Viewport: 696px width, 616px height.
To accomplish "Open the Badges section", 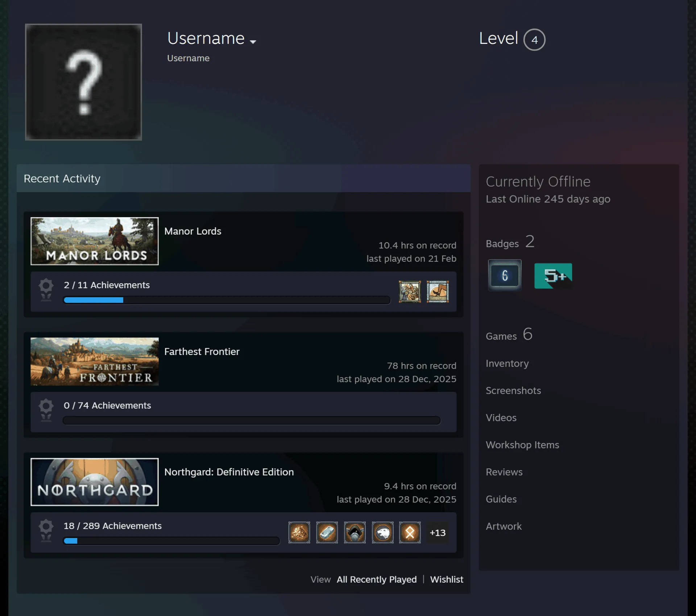I will (x=510, y=242).
